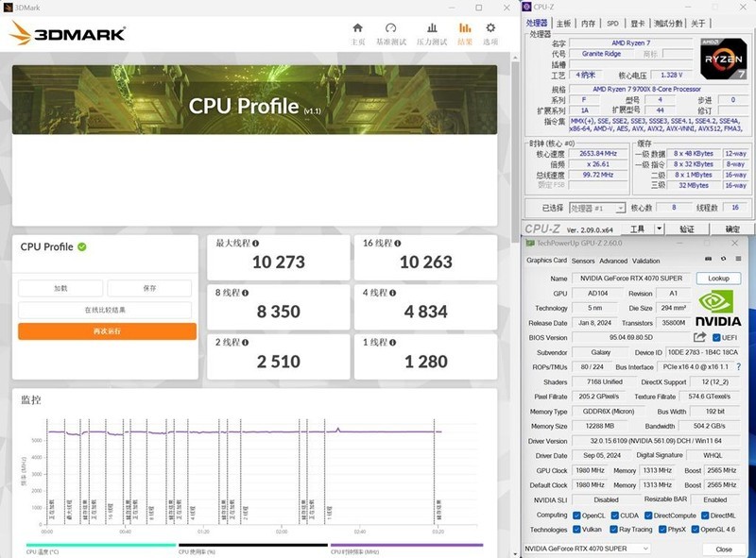Switch to the Sensors tab in GPU-Z
The width and height of the screenshot is (756, 558).
582,262
